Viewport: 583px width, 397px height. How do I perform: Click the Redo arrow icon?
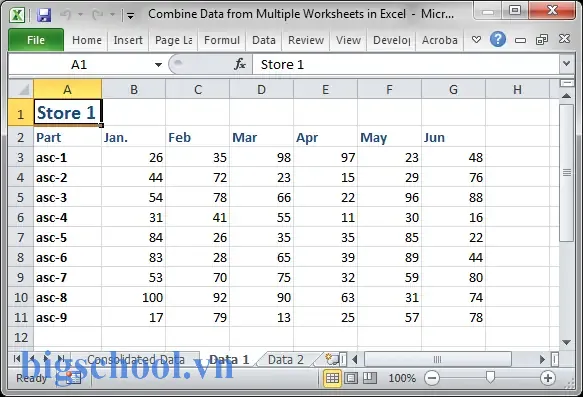point(97,15)
